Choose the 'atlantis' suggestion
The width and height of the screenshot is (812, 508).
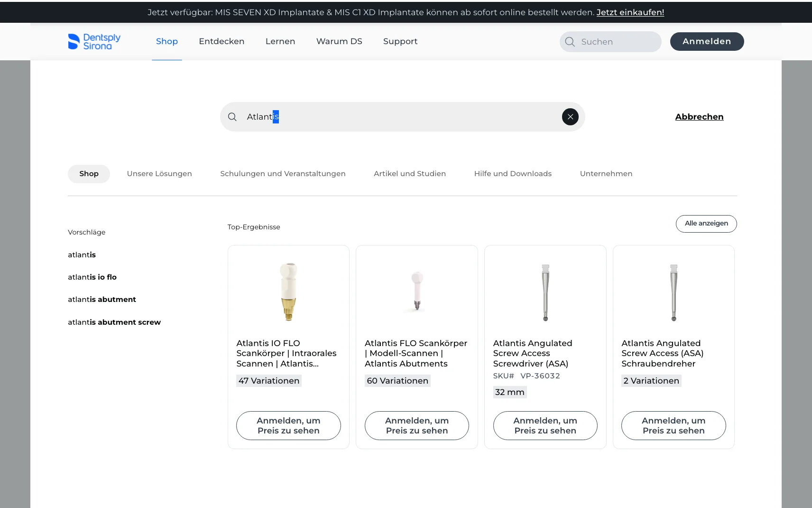[82, 255]
